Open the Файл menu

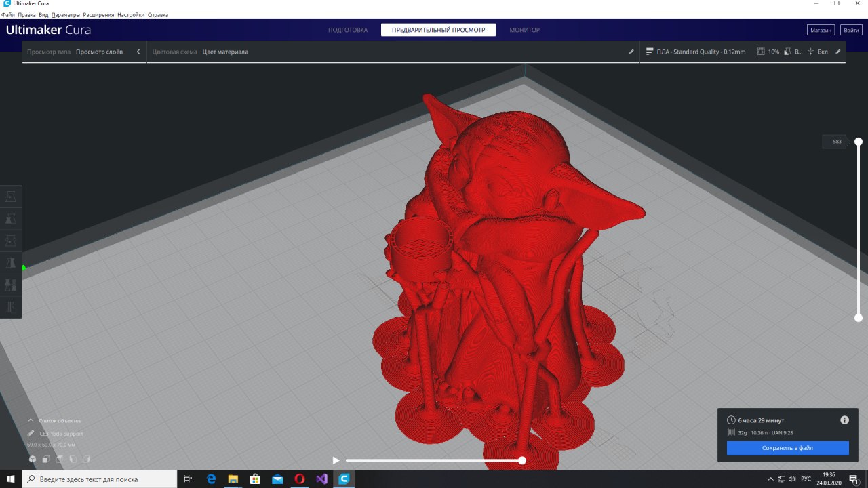point(7,14)
